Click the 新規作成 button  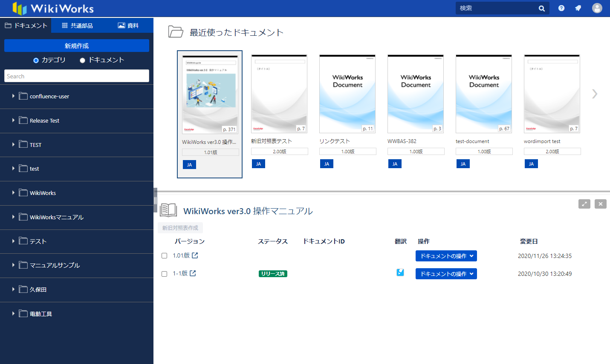(77, 46)
